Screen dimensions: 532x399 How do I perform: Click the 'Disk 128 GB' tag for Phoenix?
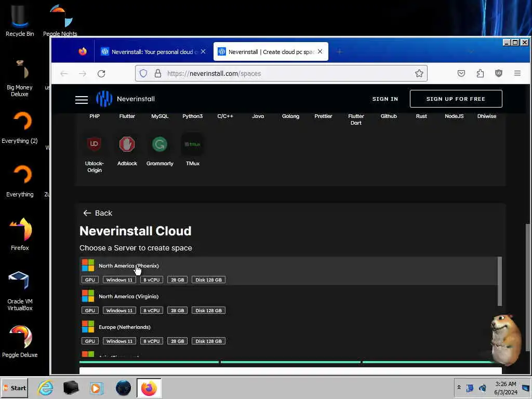[x=208, y=280]
